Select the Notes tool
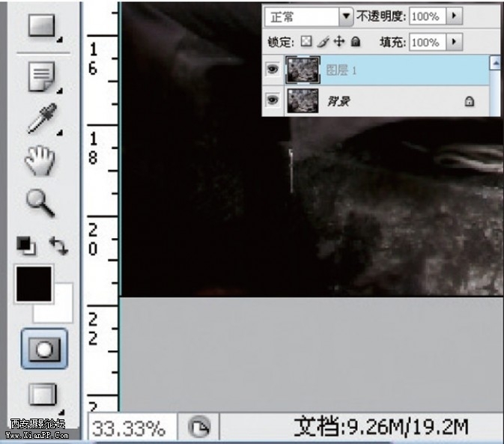Viewport: 504px width, 444px height. click(43, 76)
